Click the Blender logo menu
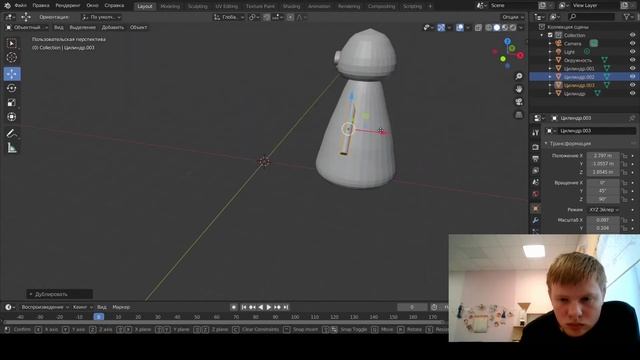 pyautogui.click(x=7, y=6)
